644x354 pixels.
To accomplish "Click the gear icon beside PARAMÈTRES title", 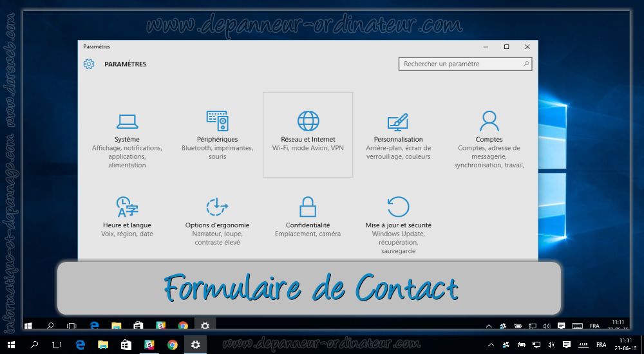I will (89, 64).
